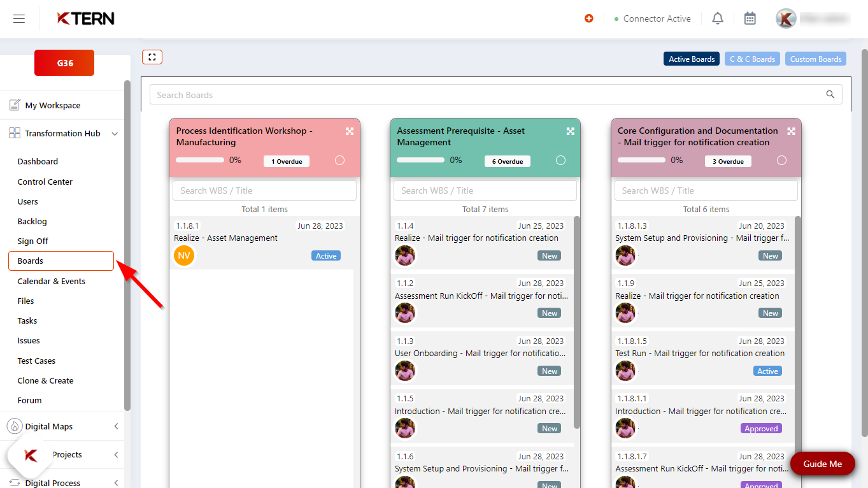Open Users in the sidebar
The height and width of the screenshot is (488, 868).
coord(27,201)
